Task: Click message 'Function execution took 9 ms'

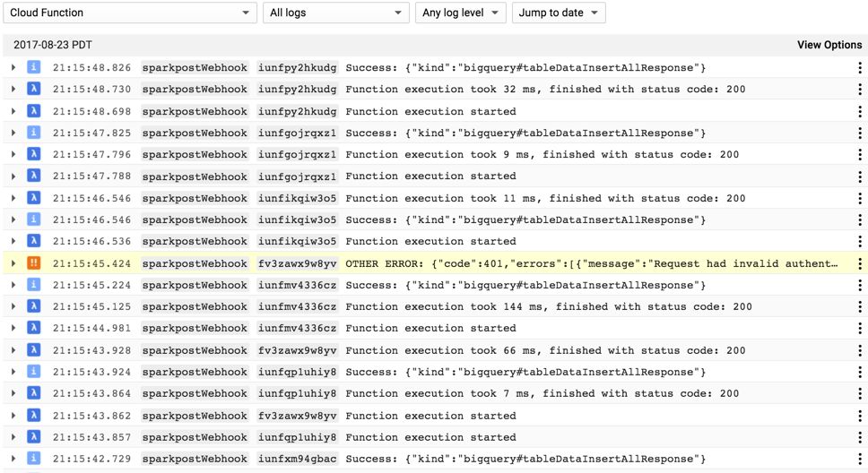Action: 542,154
